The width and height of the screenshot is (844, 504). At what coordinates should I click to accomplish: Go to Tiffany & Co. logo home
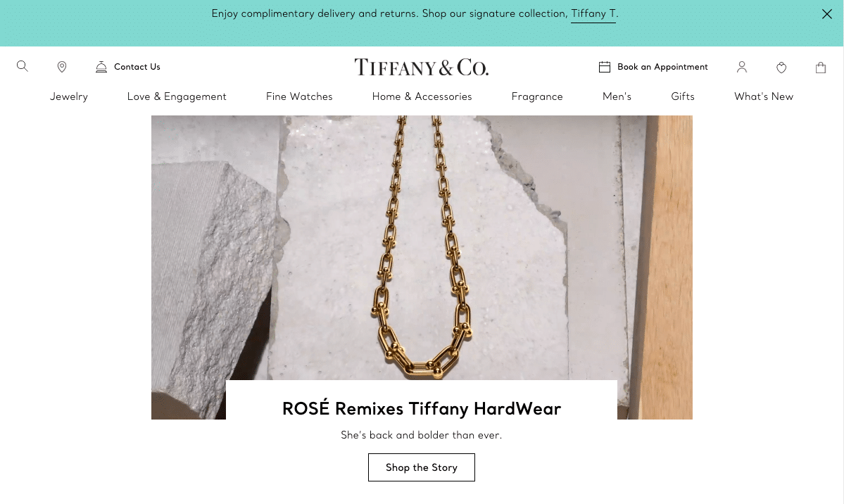[x=422, y=68]
